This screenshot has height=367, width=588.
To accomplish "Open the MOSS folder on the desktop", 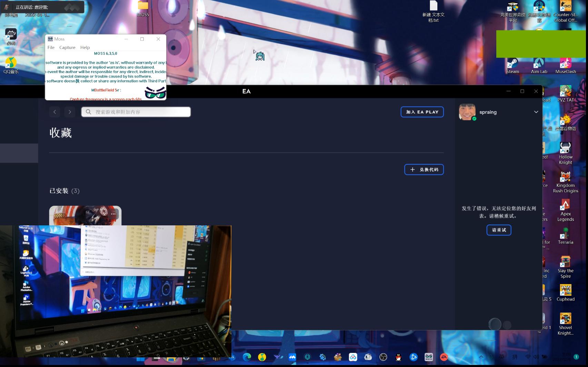I will click(143, 9).
